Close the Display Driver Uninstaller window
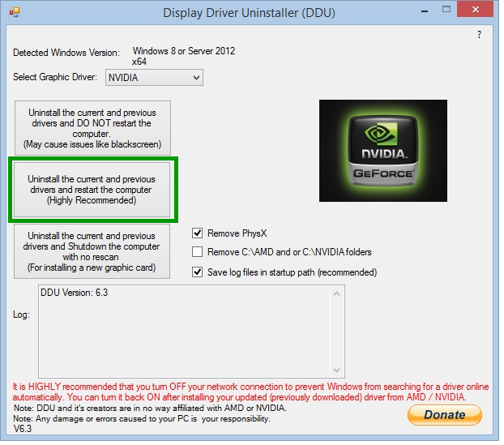This screenshot has height=445, width=504. 476,10
